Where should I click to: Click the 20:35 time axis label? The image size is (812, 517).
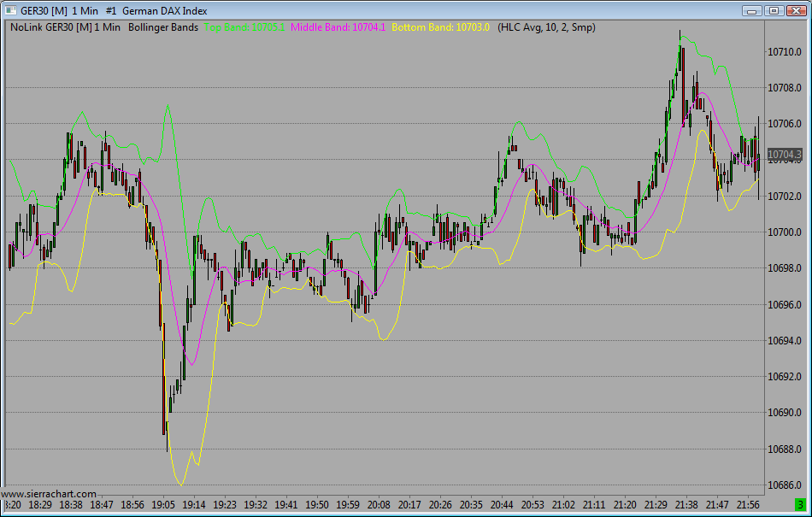pos(471,504)
